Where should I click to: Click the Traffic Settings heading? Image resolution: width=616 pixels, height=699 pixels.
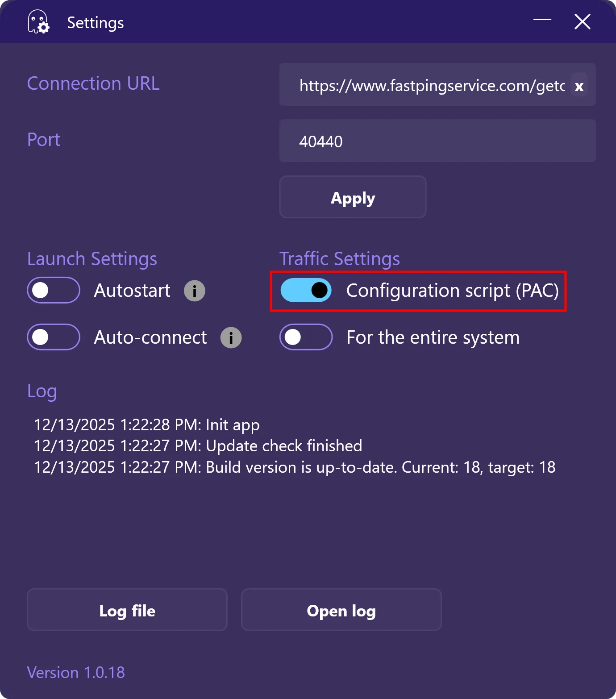339,259
